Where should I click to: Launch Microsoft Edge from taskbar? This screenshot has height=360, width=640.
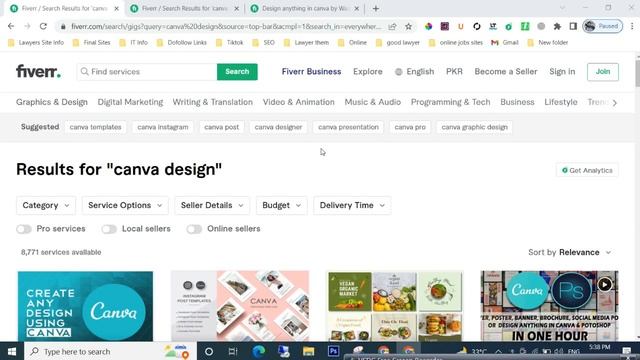tap(258, 351)
